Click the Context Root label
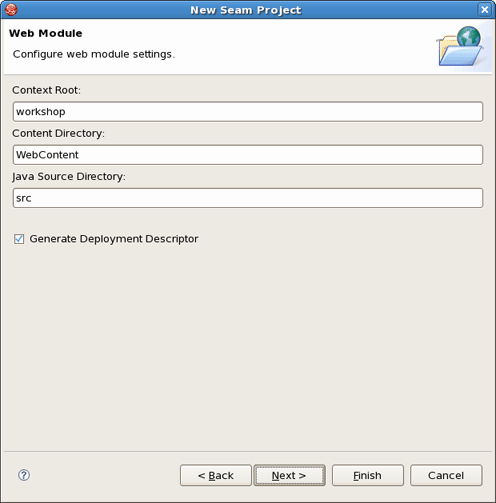Viewport: 496px width, 503px height. 46,90
